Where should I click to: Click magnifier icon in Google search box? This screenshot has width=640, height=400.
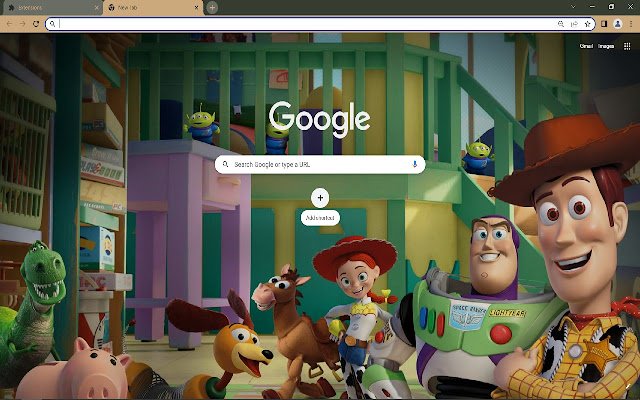tap(225, 164)
